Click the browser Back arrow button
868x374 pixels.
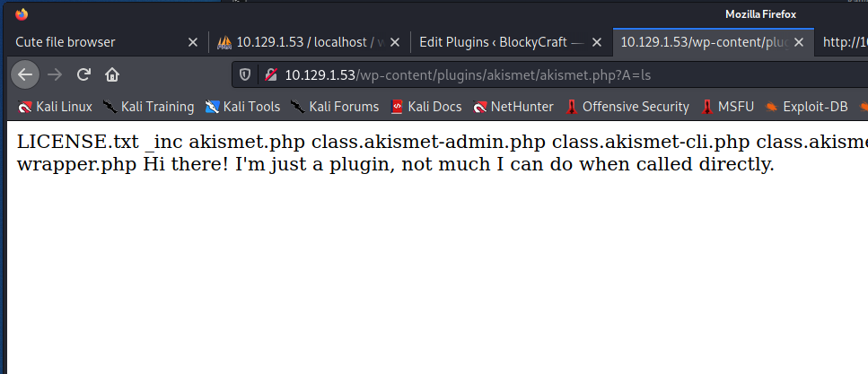(x=25, y=74)
